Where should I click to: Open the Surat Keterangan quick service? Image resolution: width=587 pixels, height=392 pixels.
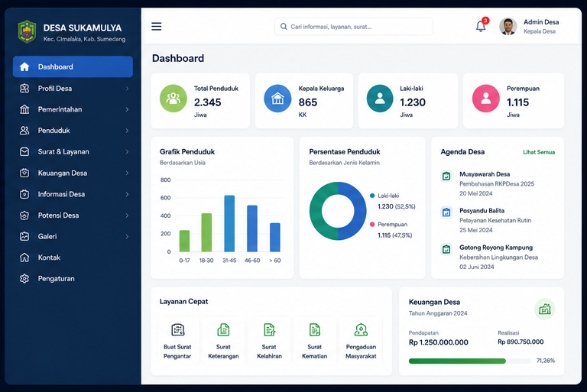click(x=223, y=329)
